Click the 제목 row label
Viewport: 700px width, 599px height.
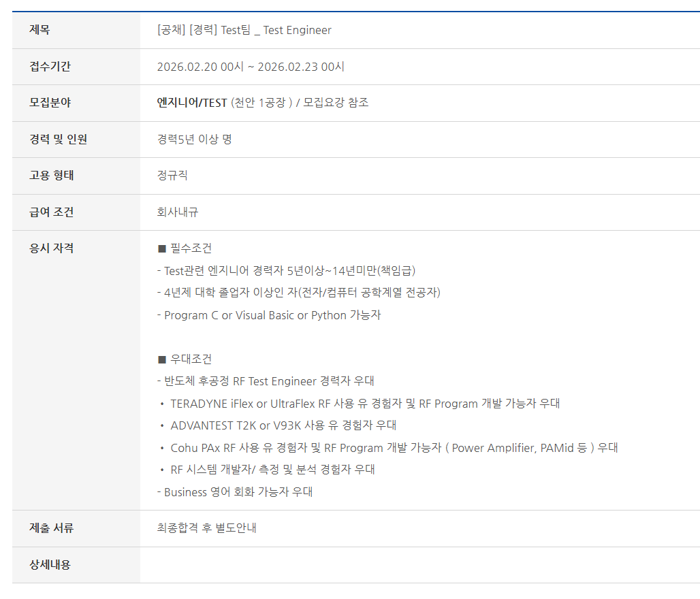coord(39,30)
